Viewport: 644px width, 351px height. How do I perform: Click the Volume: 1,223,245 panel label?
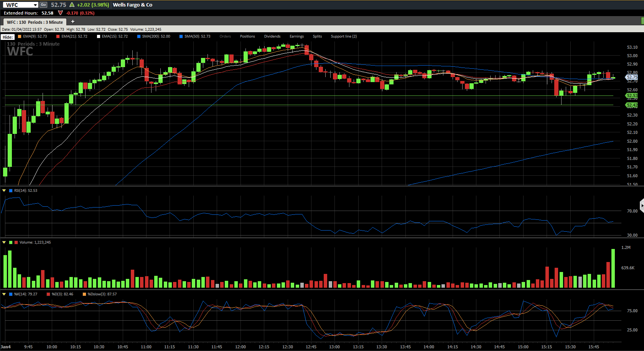[35, 242]
